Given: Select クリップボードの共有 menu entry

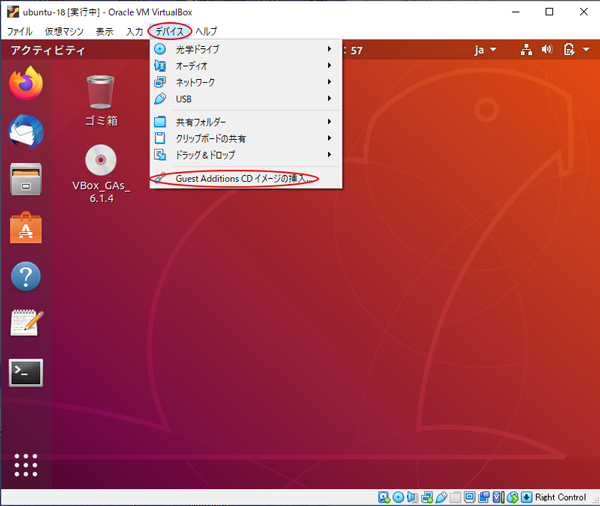Looking at the screenshot, I should tap(246, 138).
